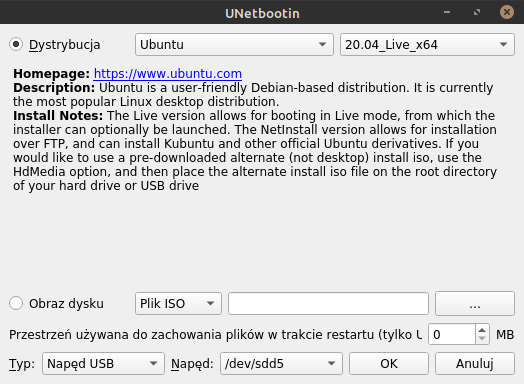The height and width of the screenshot is (384, 524).
Task: Click the UNetbootin title bar text
Action: pos(262,13)
